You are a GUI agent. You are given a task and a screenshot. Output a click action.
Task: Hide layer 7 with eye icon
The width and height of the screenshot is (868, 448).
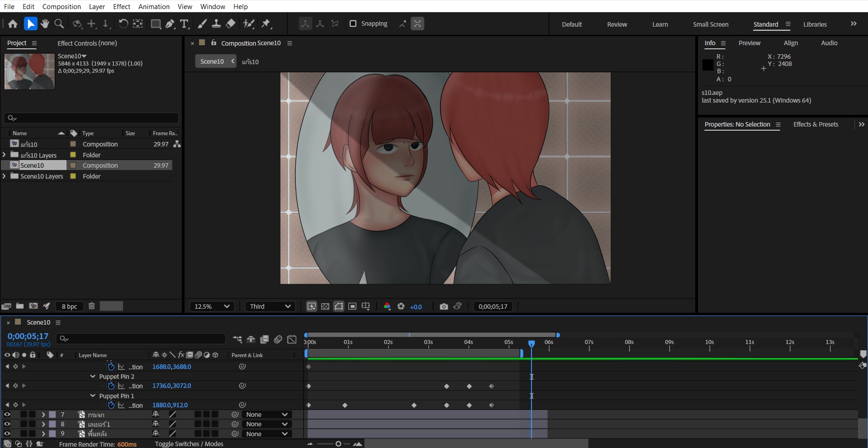coord(7,415)
